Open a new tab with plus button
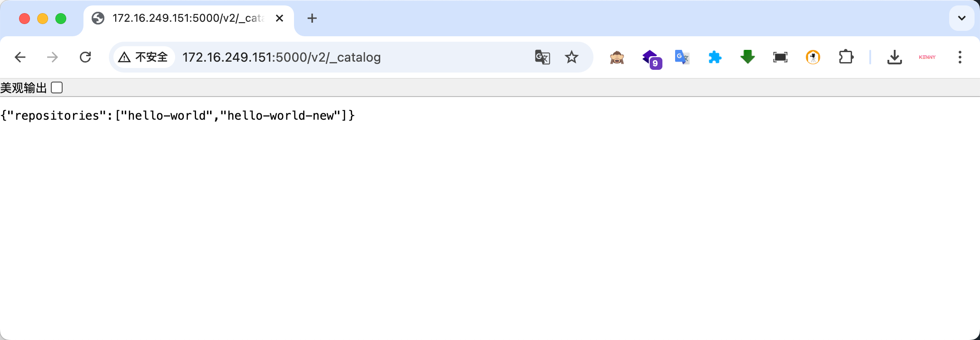This screenshot has width=980, height=340. coord(312,18)
